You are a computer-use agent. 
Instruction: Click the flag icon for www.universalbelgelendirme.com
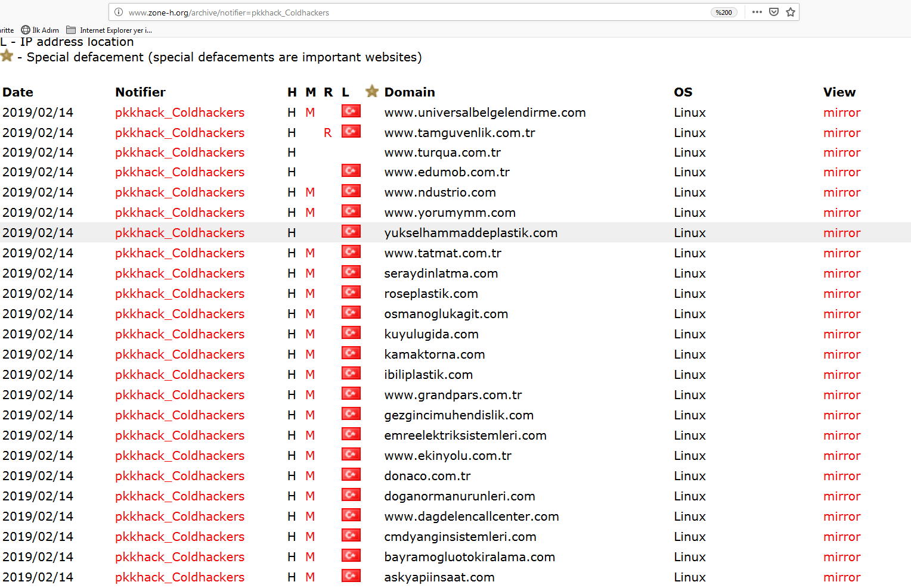[x=351, y=111]
